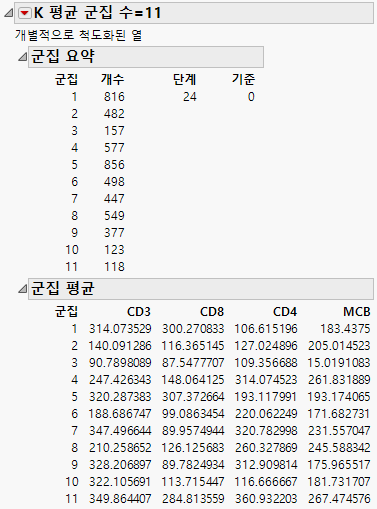
Task: Click count value 123
Action: click(114, 250)
